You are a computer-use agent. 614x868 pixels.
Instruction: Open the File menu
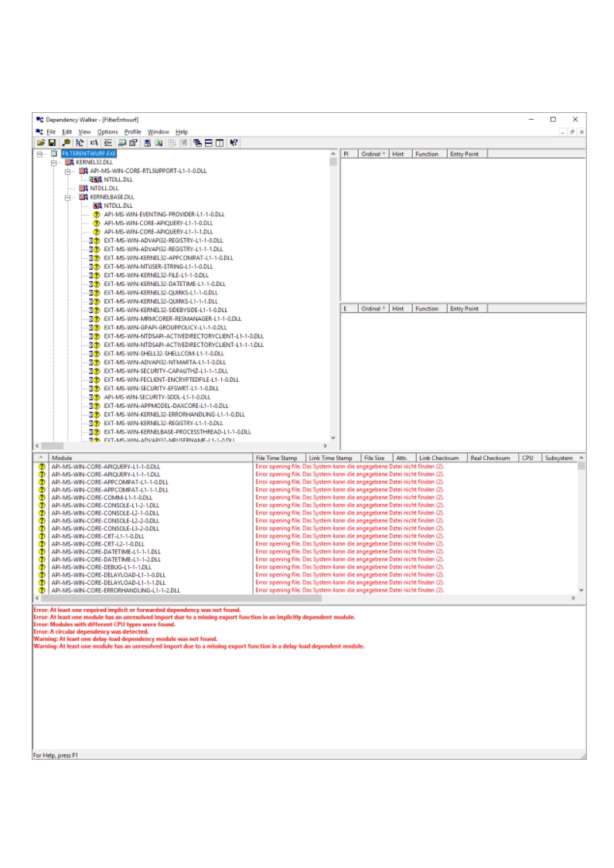click(51, 131)
